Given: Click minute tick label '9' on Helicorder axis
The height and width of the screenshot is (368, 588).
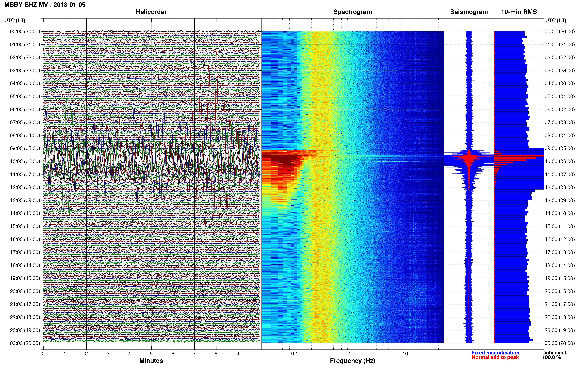Looking at the screenshot, I should click(x=238, y=354).
